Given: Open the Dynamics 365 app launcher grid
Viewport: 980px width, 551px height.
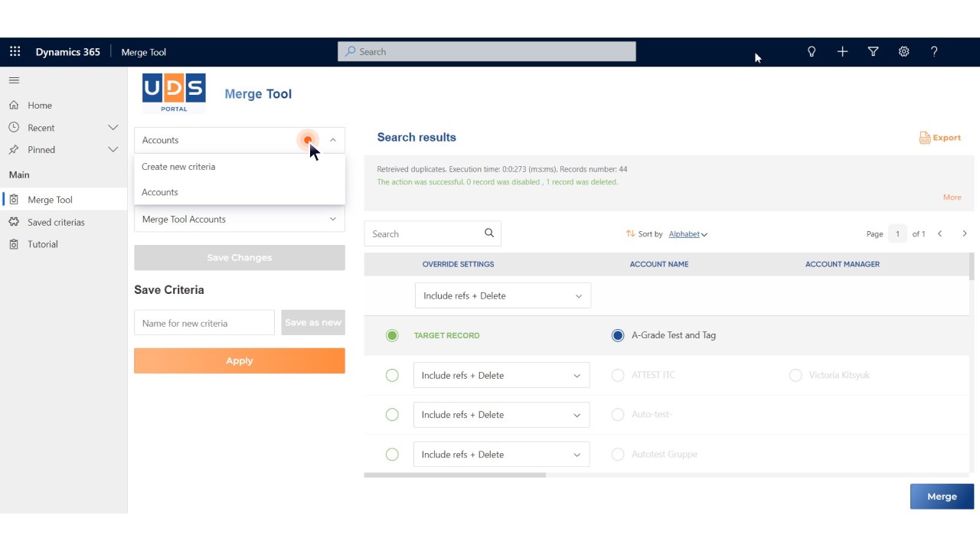Looking at the screenshot, I should pyautogui.click(x=15, y=52).
